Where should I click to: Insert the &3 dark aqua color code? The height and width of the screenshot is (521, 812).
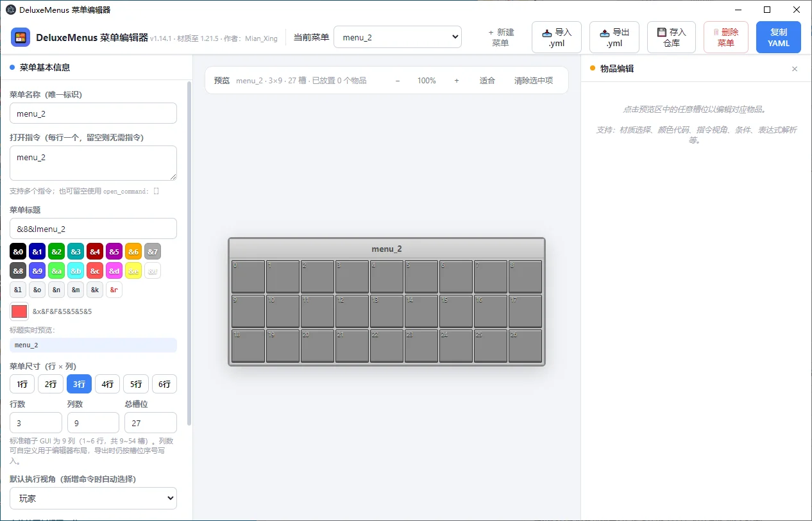click(x=76, y=251)
